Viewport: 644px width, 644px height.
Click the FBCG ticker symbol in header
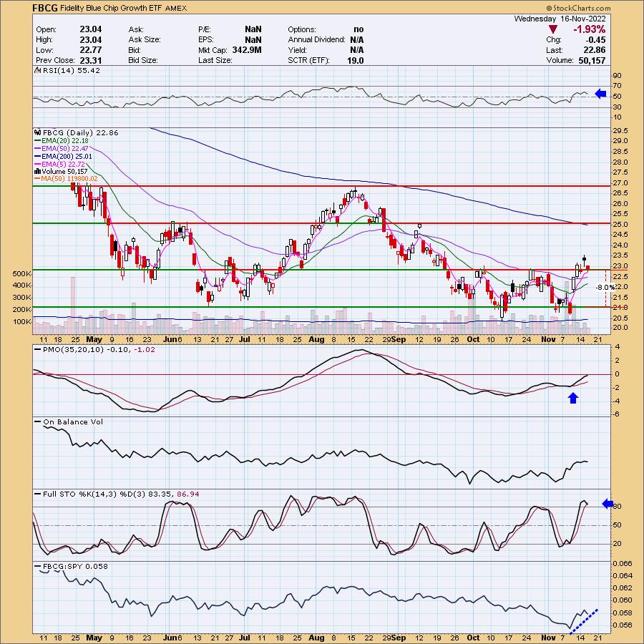[x=45, y=8]
